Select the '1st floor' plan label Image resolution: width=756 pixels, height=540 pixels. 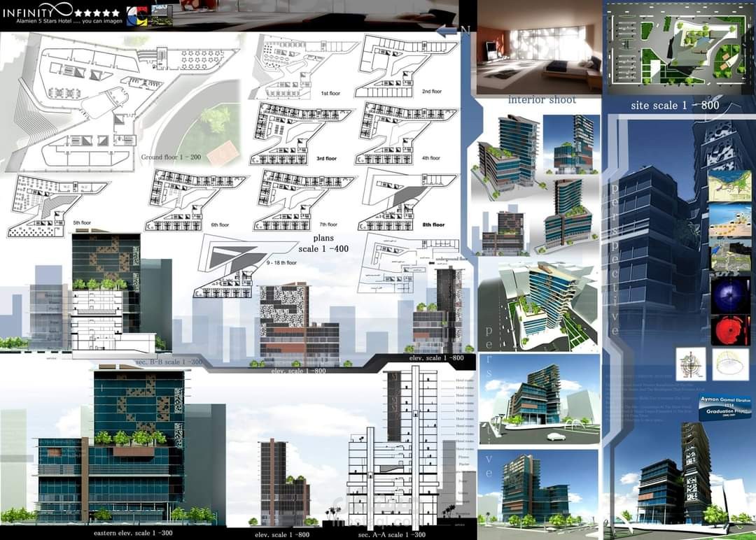pos(330,93)
